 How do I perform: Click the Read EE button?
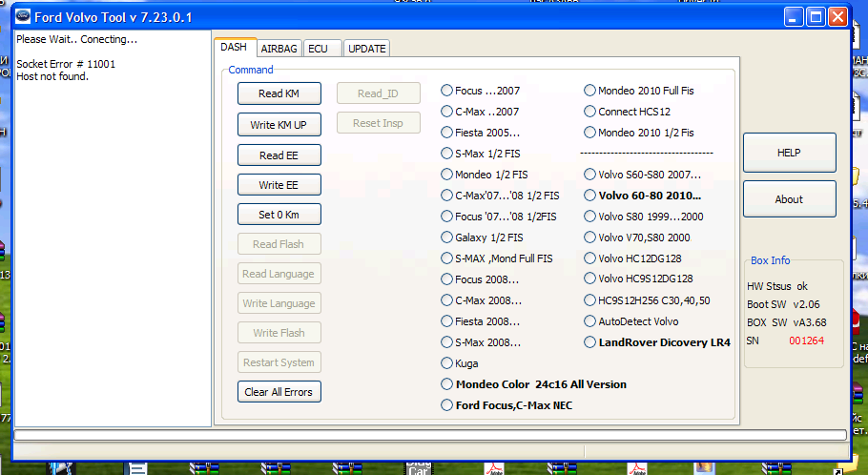pyautogui.click(x=279, y=155)
